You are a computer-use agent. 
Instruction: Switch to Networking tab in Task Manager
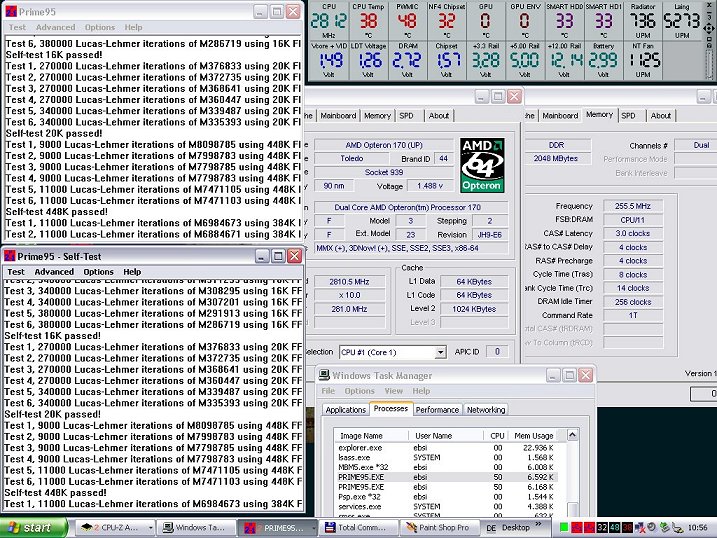tap(486, 410)
